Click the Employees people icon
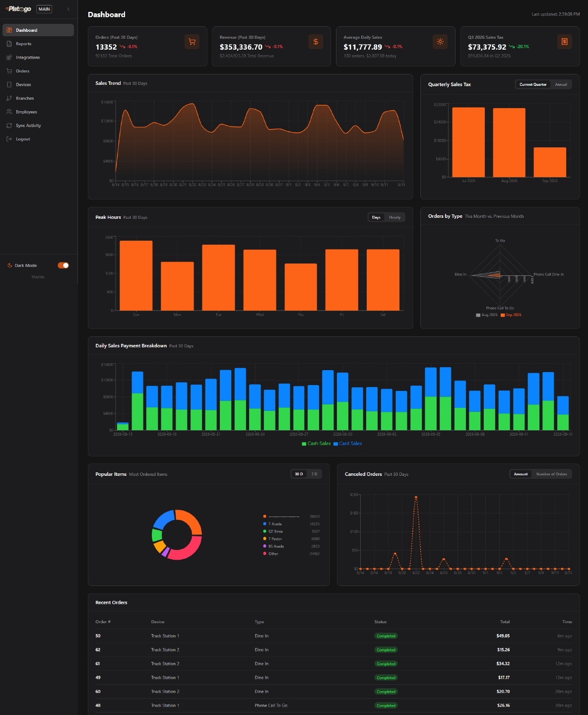588x715 pixels. [x=9, y=112]
